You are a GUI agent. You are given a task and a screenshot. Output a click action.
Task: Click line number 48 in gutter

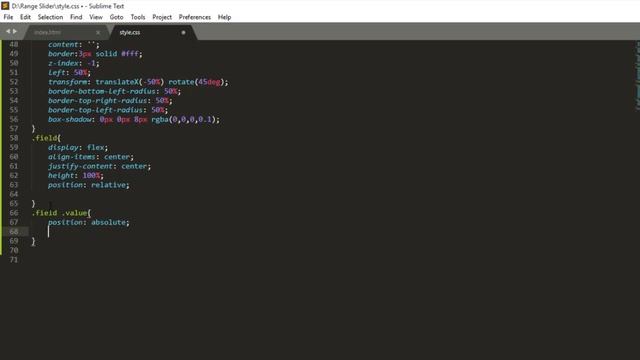(x=14, y=44)
